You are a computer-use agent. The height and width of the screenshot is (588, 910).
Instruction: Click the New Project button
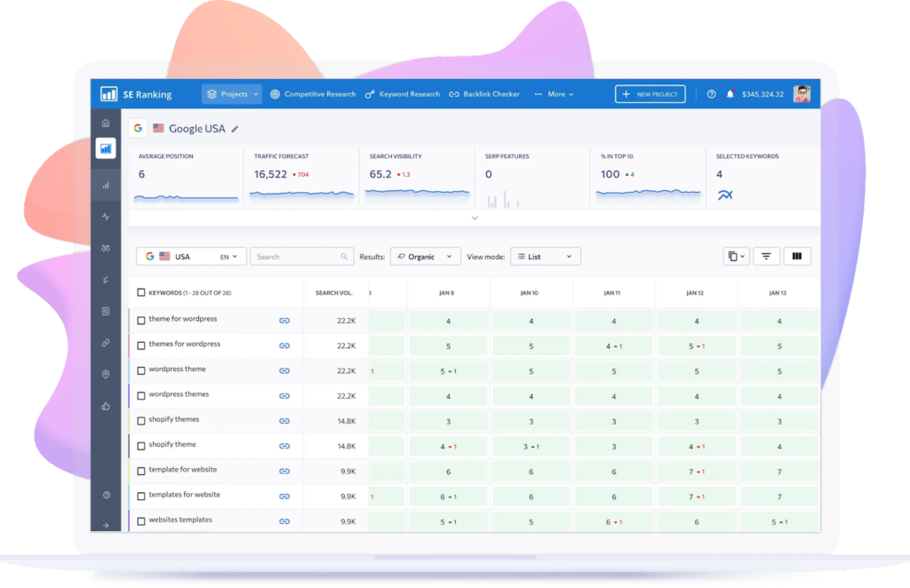click(x=650, y=94)
